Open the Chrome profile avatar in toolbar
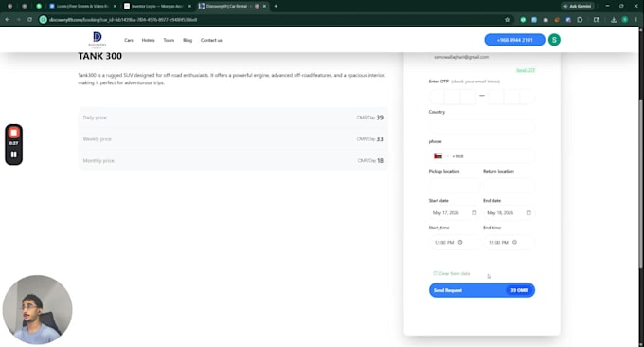This screenshot has width=644, height=347. [625, 20]
